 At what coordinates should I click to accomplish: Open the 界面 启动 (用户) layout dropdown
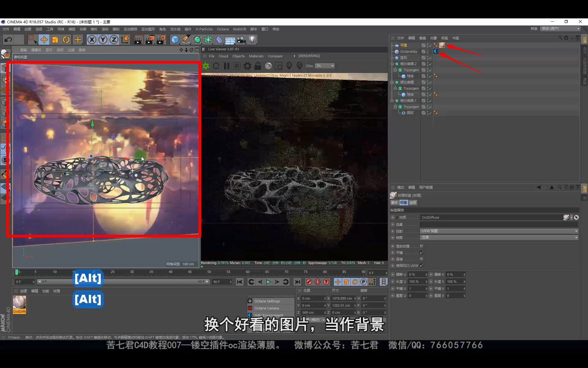pyautogui.click(x=560, y=29)
